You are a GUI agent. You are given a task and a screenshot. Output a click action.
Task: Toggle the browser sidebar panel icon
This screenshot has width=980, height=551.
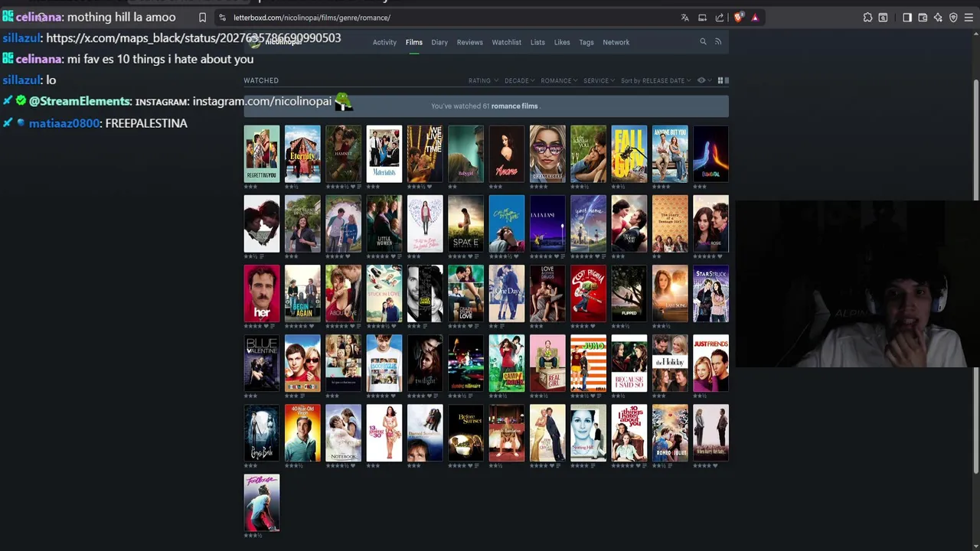pyautogui.click(x=907, y=18)
